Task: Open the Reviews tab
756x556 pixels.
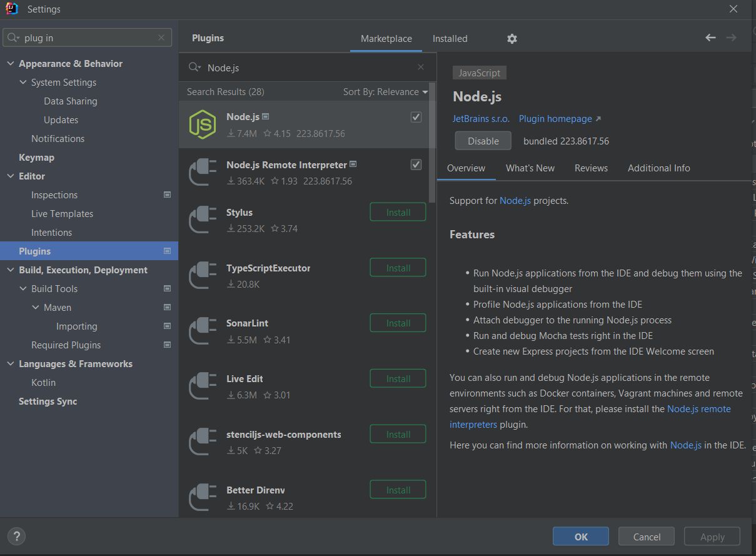Action: (591, 168)
